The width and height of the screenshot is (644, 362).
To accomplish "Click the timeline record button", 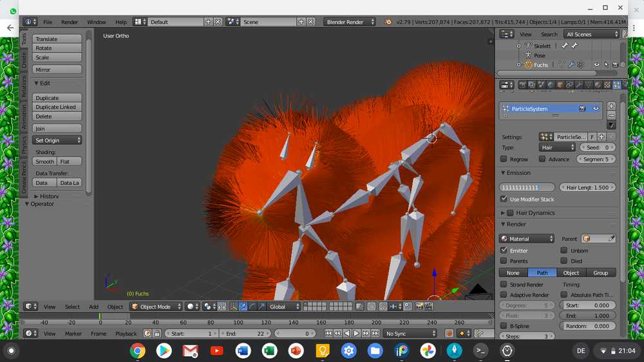I will (450, 334).
